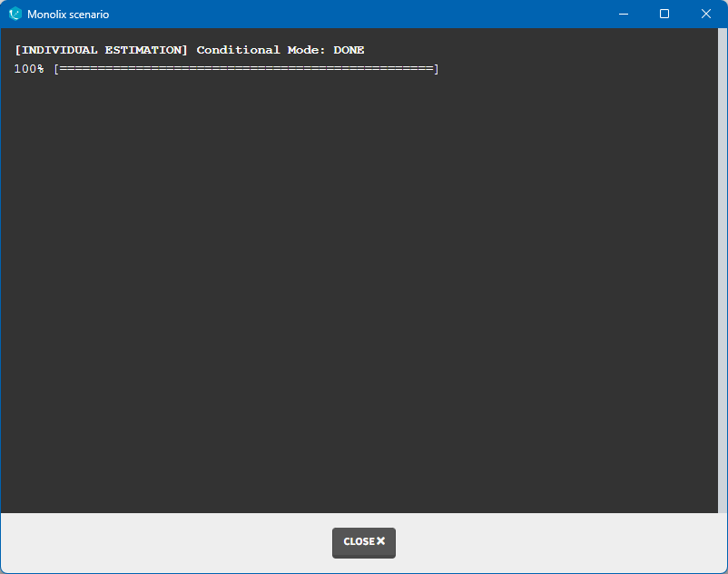This screenshot has height=574, width=728.
Task: Click the Monolix logo in the title bar
Action: 15,15
